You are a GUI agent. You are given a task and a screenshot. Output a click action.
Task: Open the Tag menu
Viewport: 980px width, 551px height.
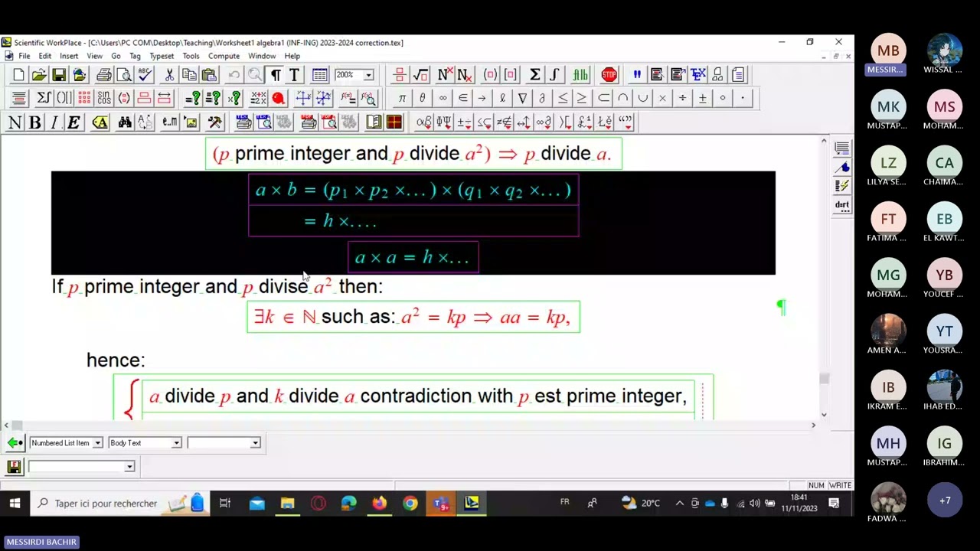tap(135, 56)
